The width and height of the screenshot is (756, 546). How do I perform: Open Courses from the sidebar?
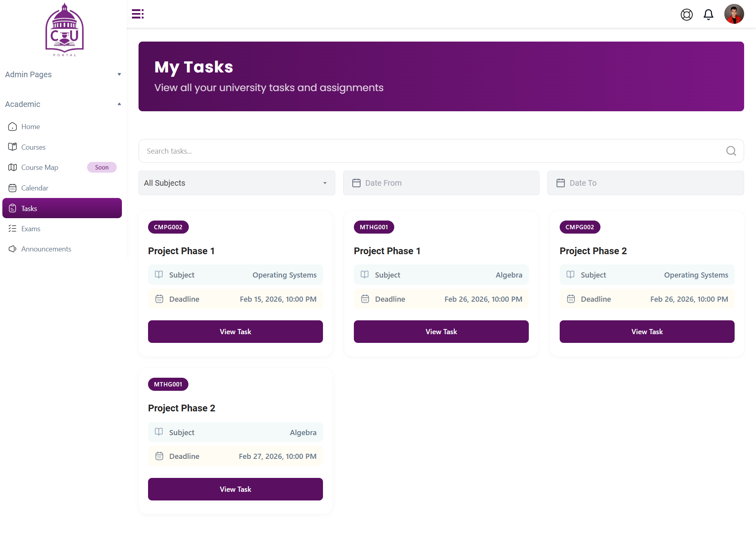coord(33,147)
